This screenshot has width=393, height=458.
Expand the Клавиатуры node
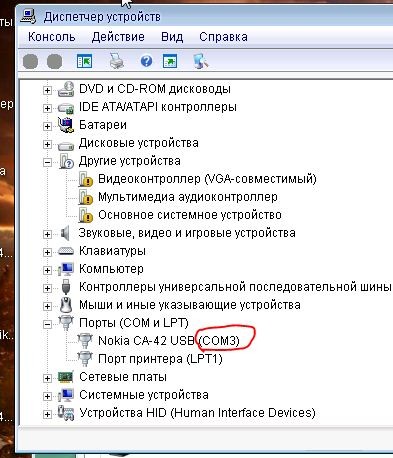47,252
